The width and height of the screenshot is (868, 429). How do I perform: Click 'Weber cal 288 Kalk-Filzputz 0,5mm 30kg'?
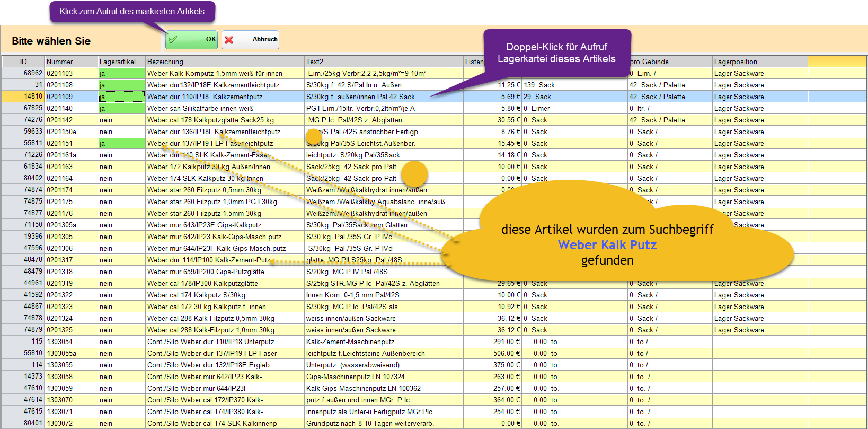(x=225, y=318)
